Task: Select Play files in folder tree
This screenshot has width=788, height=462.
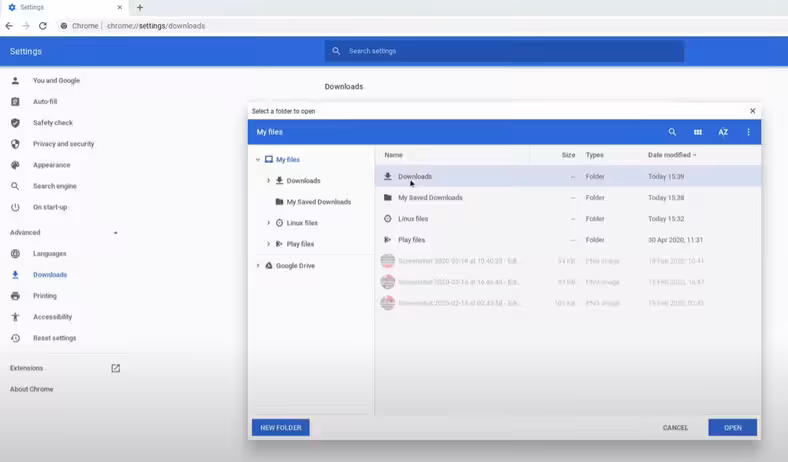Action: 300,244
